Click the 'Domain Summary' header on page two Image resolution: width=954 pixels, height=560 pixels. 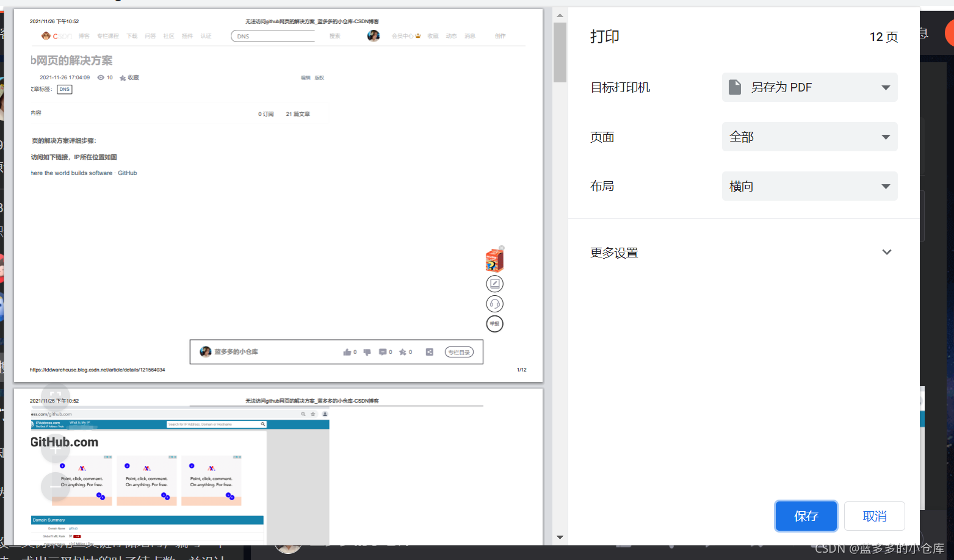pyautogui.click(x=147, y=520)
